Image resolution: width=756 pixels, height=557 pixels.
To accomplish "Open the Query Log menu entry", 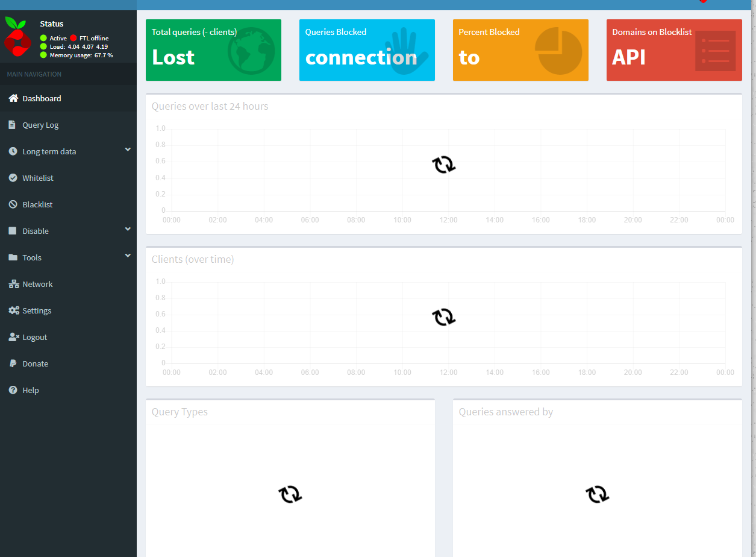I will click(x=39, y=125).
